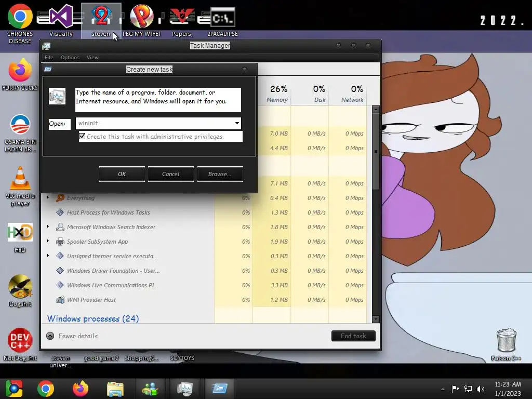Click the ShoppingC... desktop icon label
Image resolution: width=532 pixels, height=399 pixels.
141,358
